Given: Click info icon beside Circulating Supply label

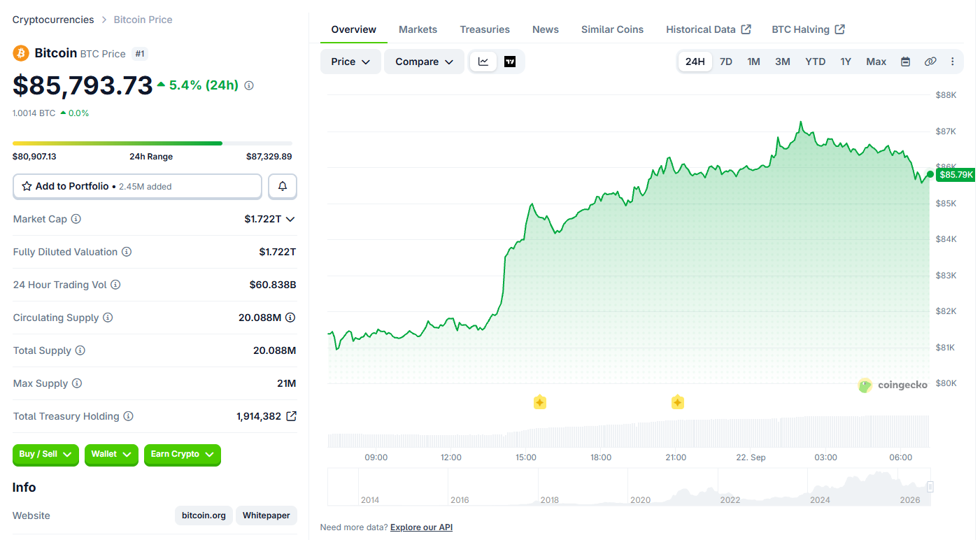Looking at the screenshot, I should coord(108,318).
